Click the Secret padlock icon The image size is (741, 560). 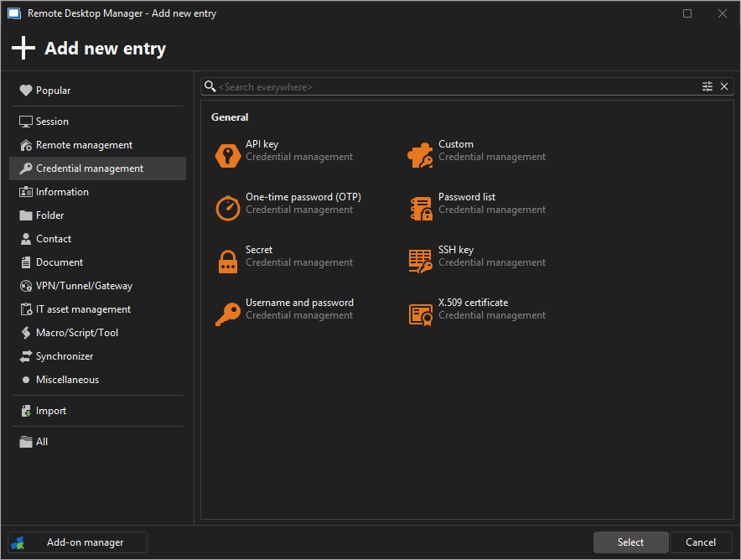click(228, 262)
